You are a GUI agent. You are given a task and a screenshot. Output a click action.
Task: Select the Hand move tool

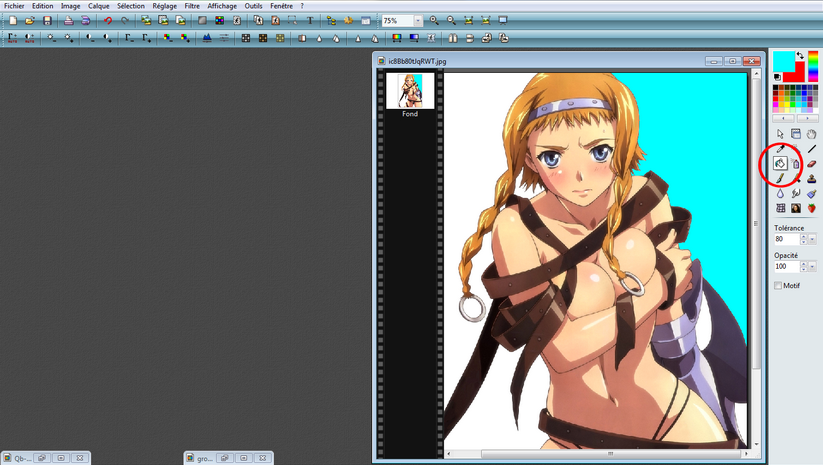click(811, 134)
